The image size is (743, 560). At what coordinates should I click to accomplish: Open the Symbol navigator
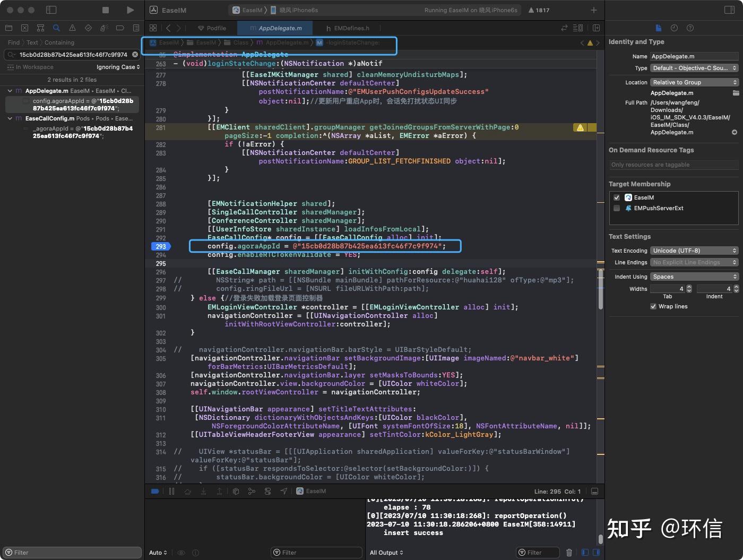coord(40,28)
